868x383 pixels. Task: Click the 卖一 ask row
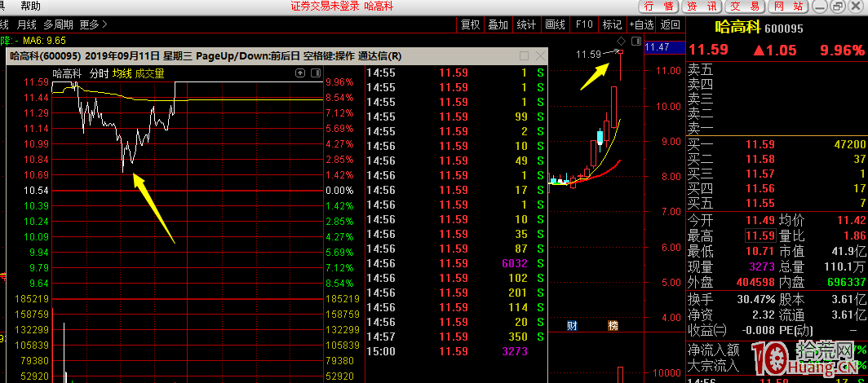(x=776, y=130)
